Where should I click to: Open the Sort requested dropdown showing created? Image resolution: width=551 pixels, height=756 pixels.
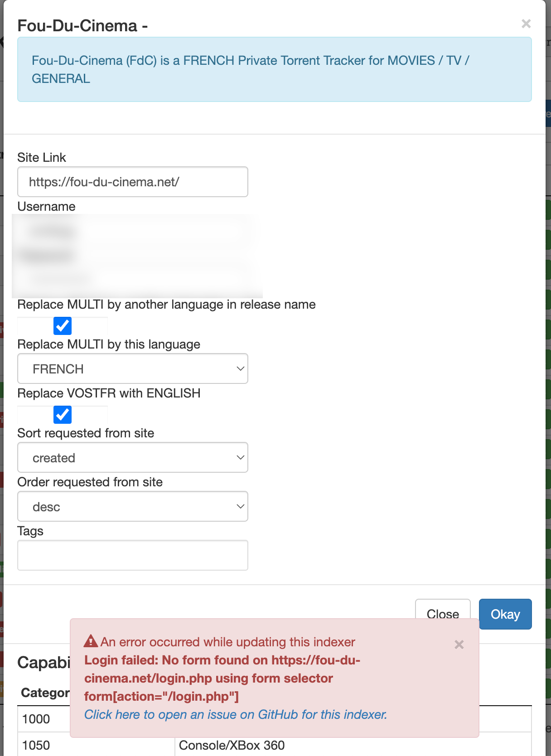point(133,457)
